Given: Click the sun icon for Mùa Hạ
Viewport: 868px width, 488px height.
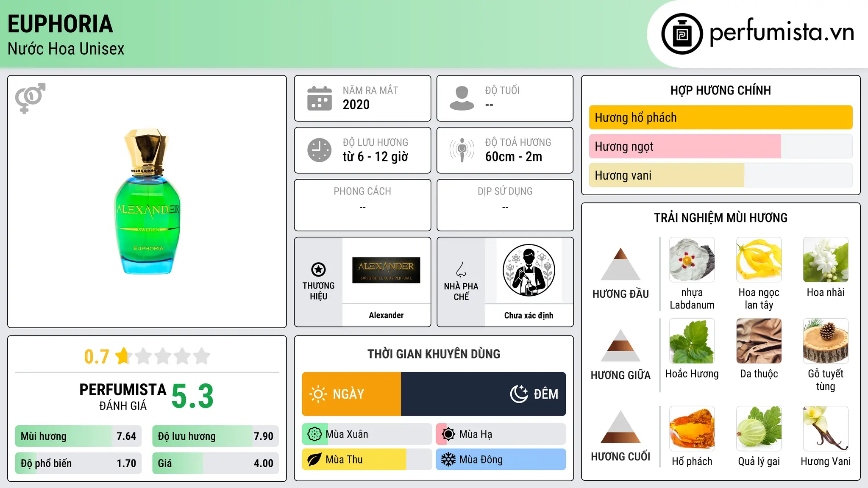Looking at the screenshot, I should coord(448,434).
